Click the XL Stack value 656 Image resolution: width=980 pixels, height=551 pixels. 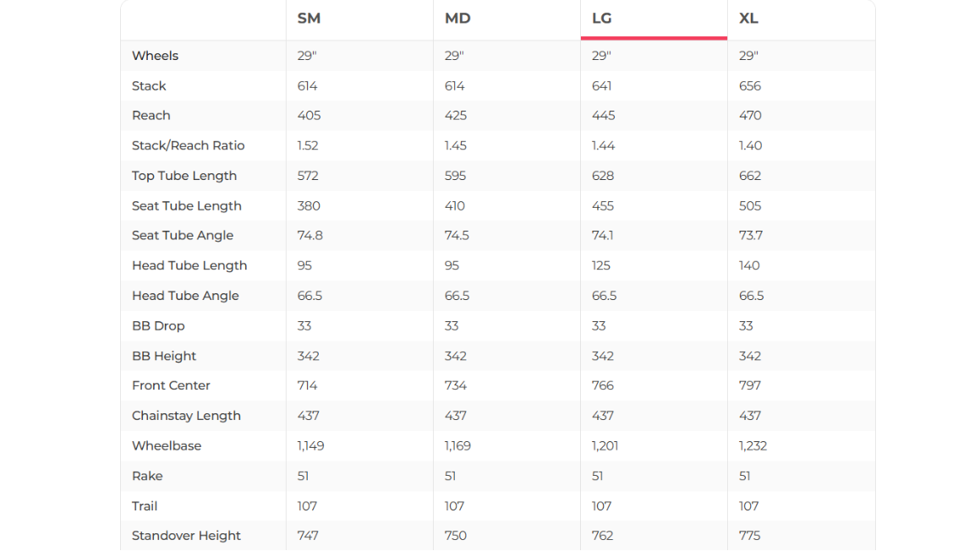pos(750,86)
